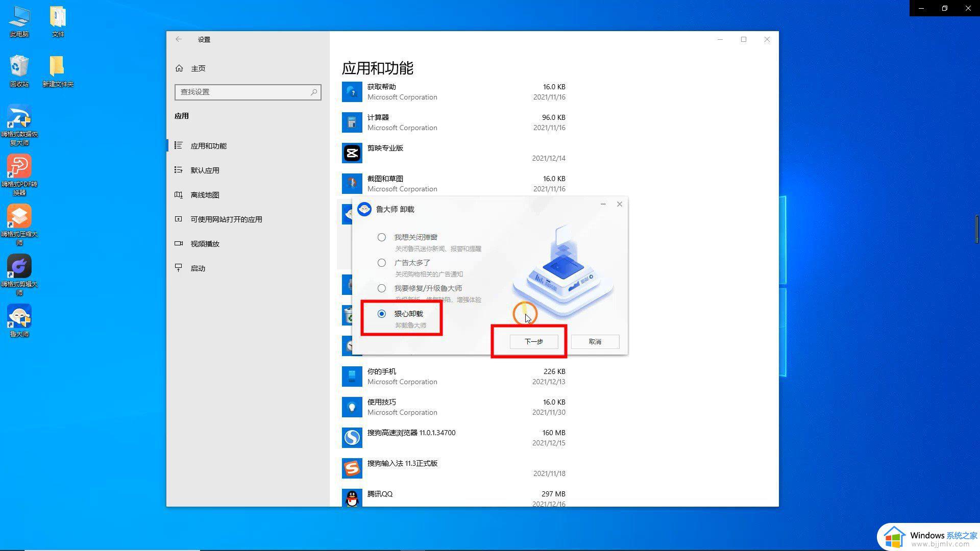The width and height of the screenshot is (980, 551).
Task: Click the 你的手机 app icon
Action: [352, 377]
